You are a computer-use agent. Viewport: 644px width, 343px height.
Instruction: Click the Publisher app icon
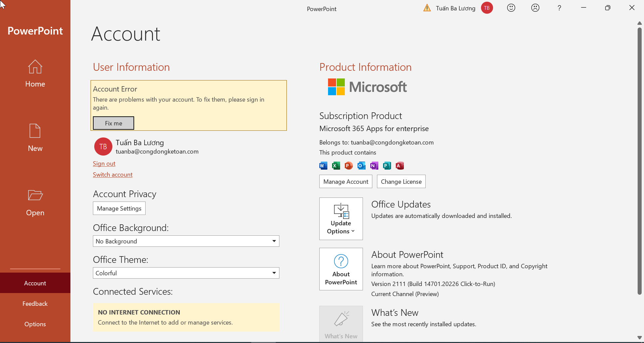[387, 166]
